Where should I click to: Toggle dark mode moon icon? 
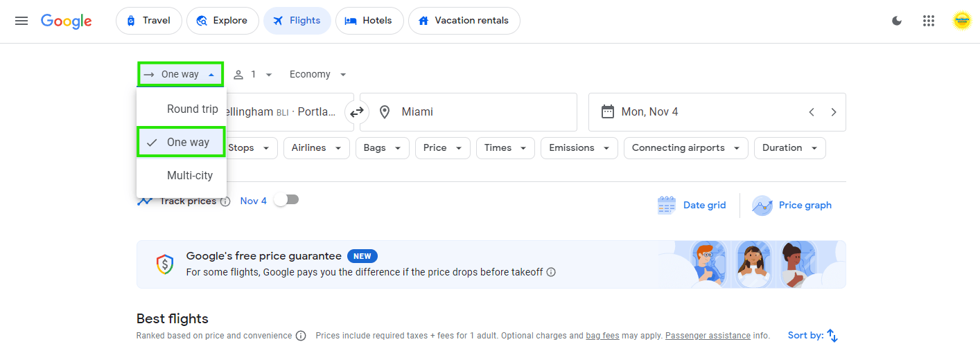tap(897, 21)
